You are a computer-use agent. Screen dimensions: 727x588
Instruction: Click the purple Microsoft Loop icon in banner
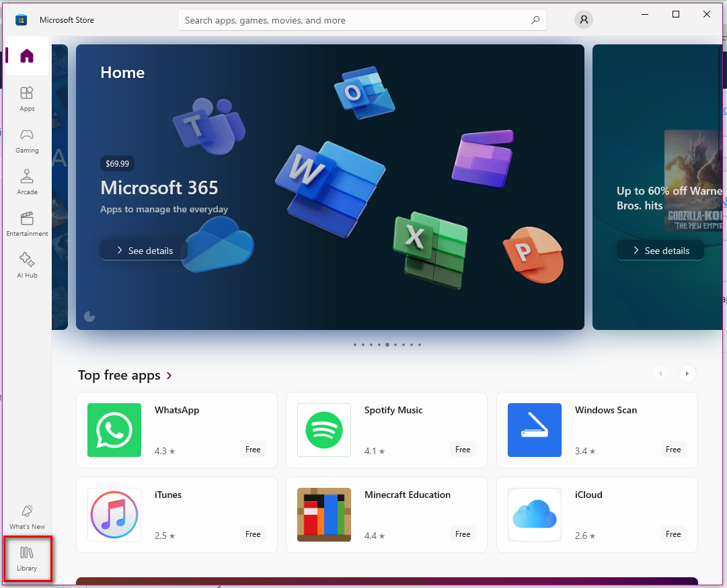click(x=483, y=159)
